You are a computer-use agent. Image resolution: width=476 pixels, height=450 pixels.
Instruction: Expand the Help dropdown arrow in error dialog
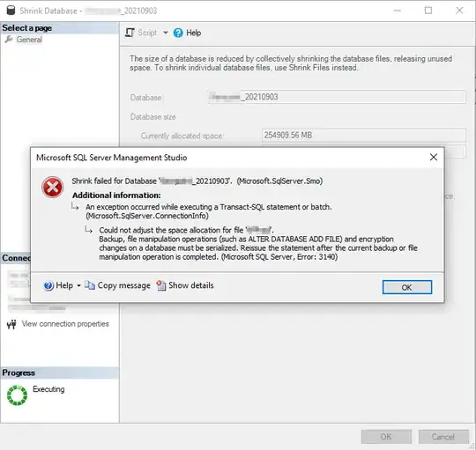pos(78,285)
